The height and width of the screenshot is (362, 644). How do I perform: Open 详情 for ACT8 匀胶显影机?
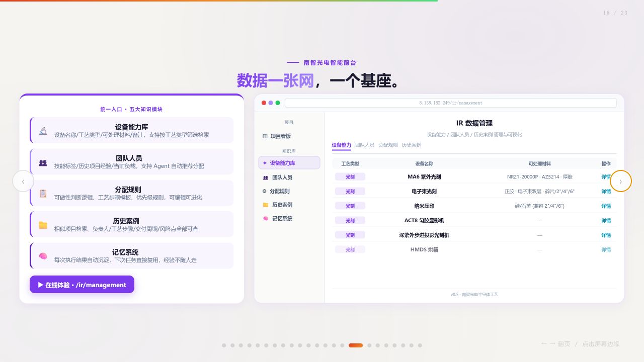coord(606,221)
